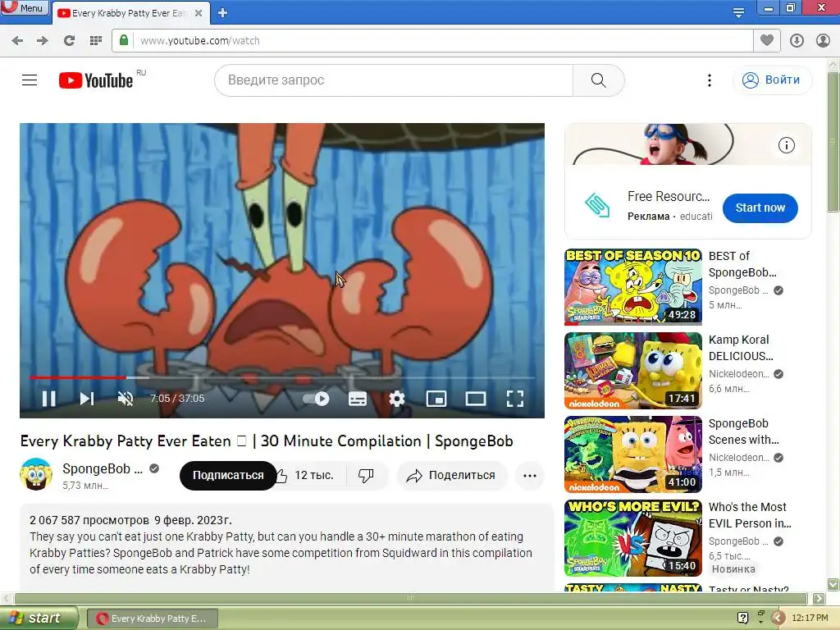
Task: Open the Opera Menu button
Action: tap(24, 7)
